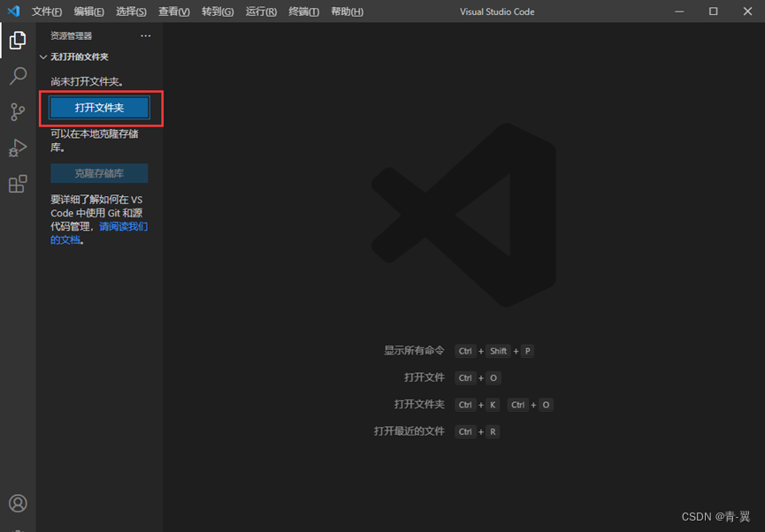Click the K key badge
Viewport: 765px width, 532px height.
click(493, 405)
